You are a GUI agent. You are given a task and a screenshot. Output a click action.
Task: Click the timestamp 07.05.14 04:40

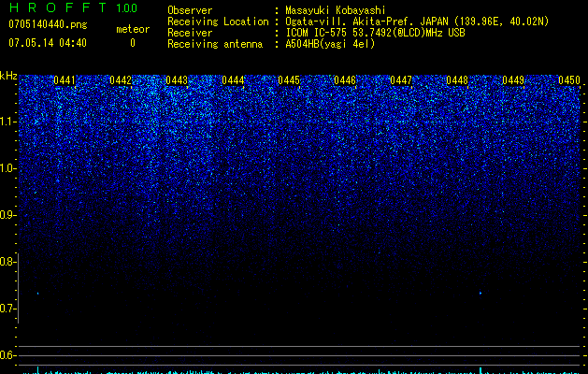(48, 43)
